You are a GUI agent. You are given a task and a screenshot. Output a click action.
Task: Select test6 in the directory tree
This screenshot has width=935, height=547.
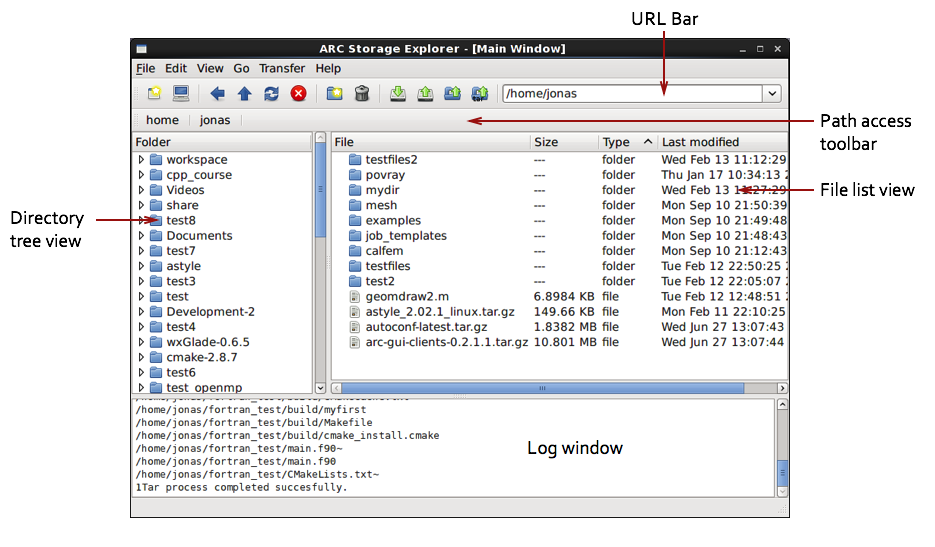point(181,372)
